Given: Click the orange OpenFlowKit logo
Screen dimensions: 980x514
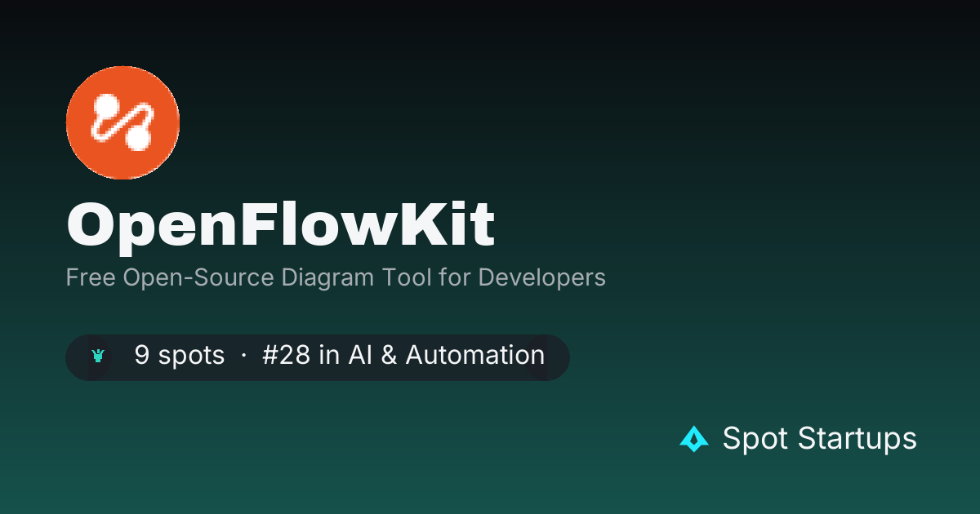Looking at the screenshot, I should [x=122, y=122].
